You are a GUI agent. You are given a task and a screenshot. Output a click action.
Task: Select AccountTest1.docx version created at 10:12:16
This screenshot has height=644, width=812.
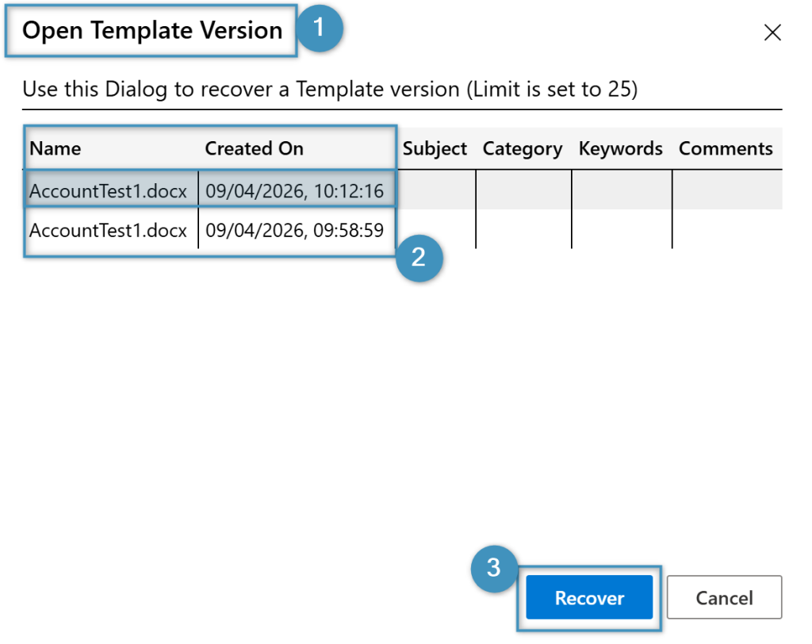(x=108, y=190)
